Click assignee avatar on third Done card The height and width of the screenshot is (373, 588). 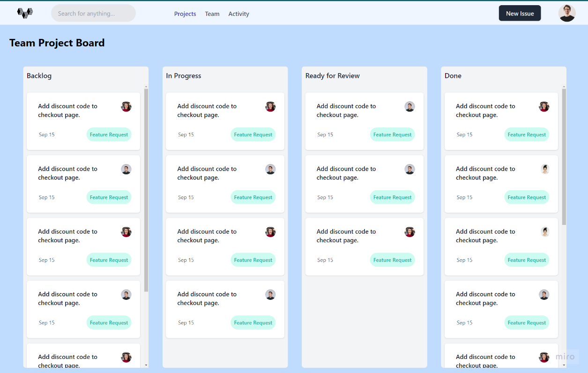pyautogui.click(x=544, y=232)
